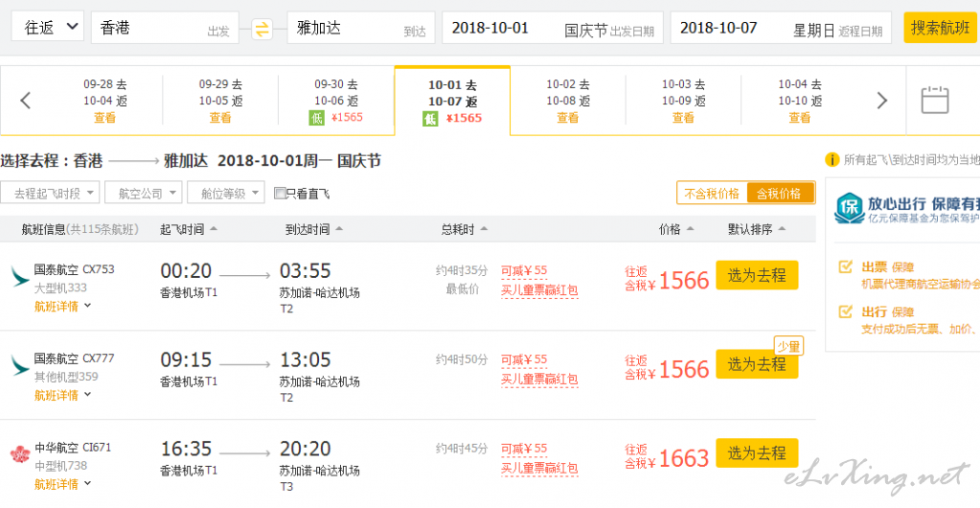The image size is (980, 508).
Task: Select the 09-30 去 10-06 返 date tab
Action: (x=336, y=100)
